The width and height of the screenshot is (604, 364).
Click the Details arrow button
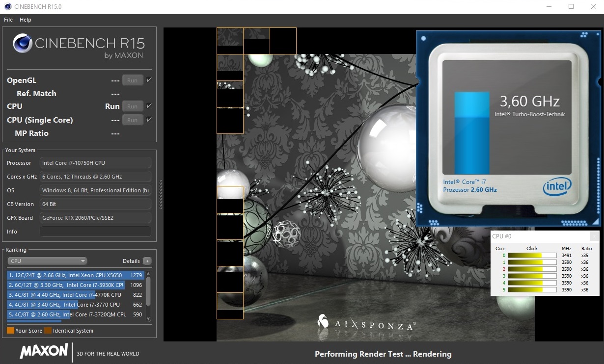click(147, 261)
